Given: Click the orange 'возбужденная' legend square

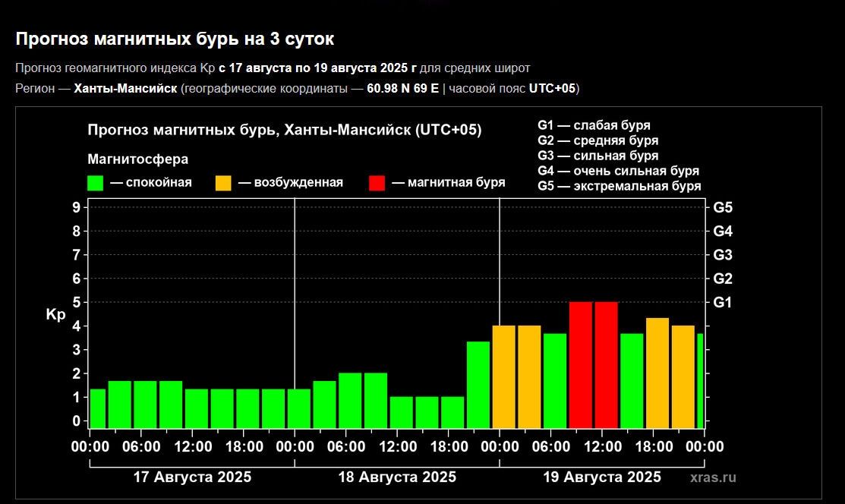Looking at the screenshot, I should [223, 183].
